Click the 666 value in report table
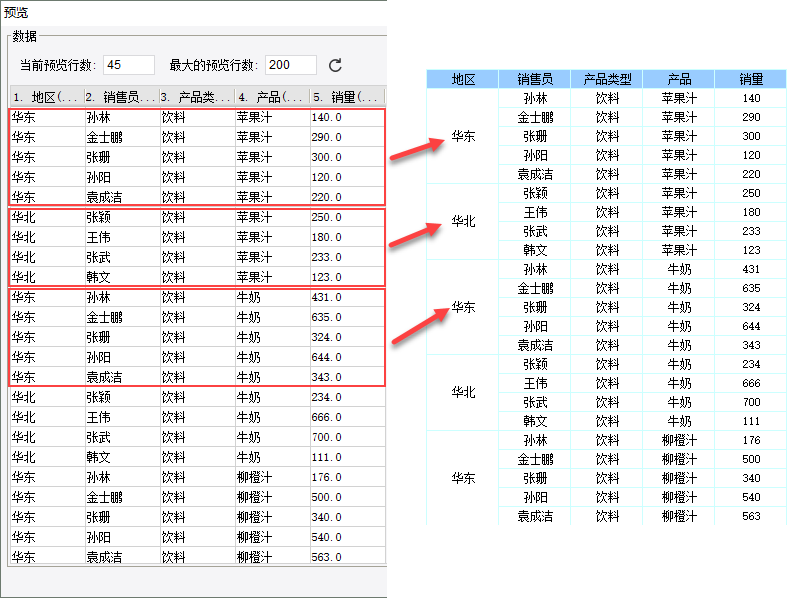The image size is (794, 598). coord(750,383)
